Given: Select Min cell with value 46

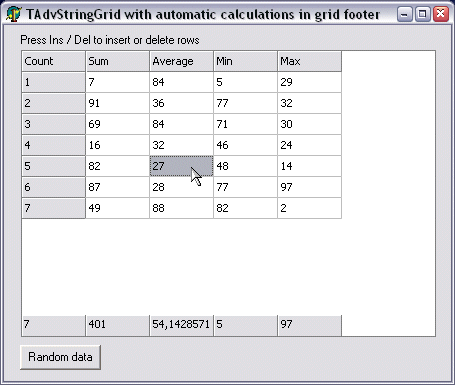Looking at the screenshot, I should (x=245, y=145).
